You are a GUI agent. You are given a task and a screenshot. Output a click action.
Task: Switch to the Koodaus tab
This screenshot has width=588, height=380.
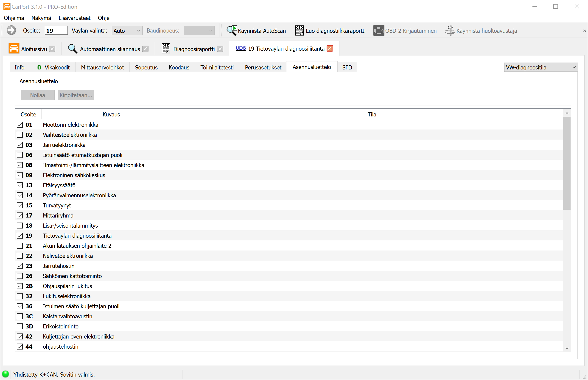click(179, 67)
